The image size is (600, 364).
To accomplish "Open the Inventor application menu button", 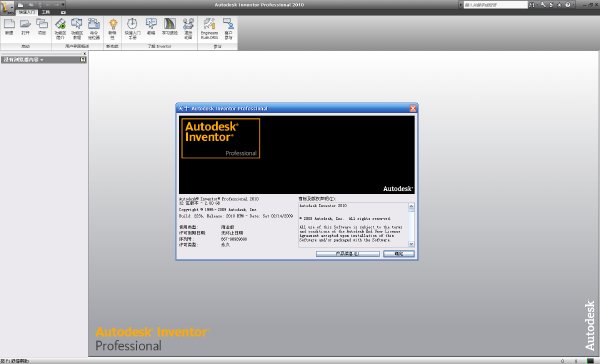I will click(7, 7).
